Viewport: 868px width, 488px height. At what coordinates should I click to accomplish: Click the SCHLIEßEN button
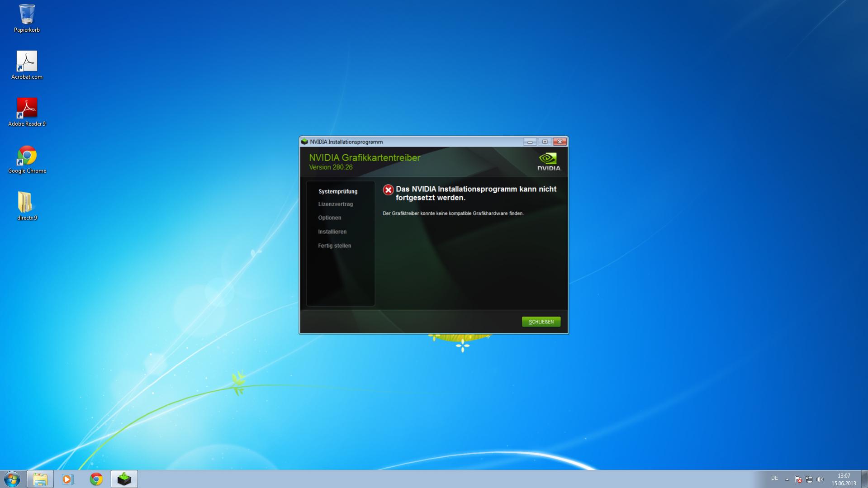541,322
